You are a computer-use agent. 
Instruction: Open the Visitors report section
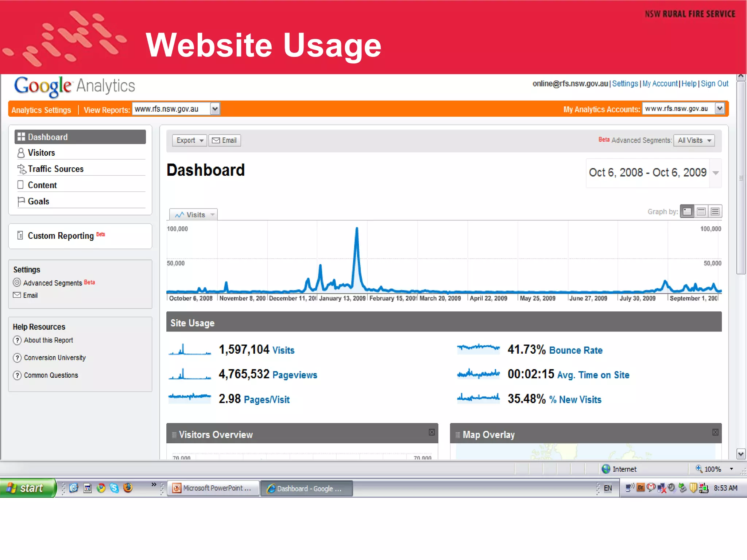tap(41, 153)
